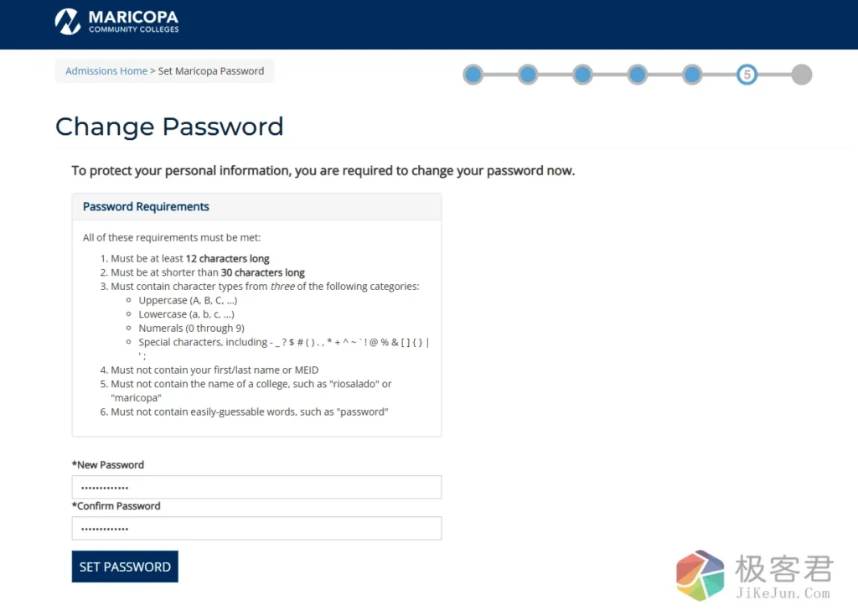The width and height of the screenshot is (858, 616).
Task: Click the current step circle numbered 5
Action: (x=747, y=75)
